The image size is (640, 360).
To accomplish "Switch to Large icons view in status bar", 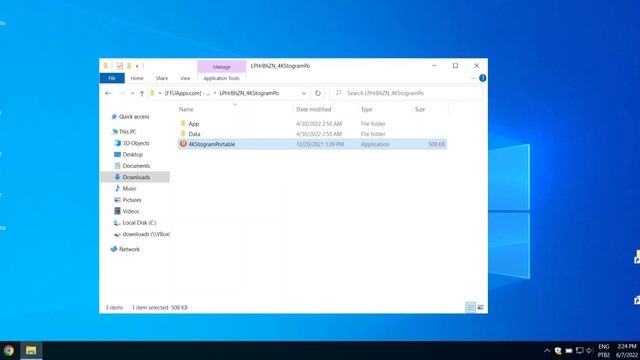I will tap(480, 307).
